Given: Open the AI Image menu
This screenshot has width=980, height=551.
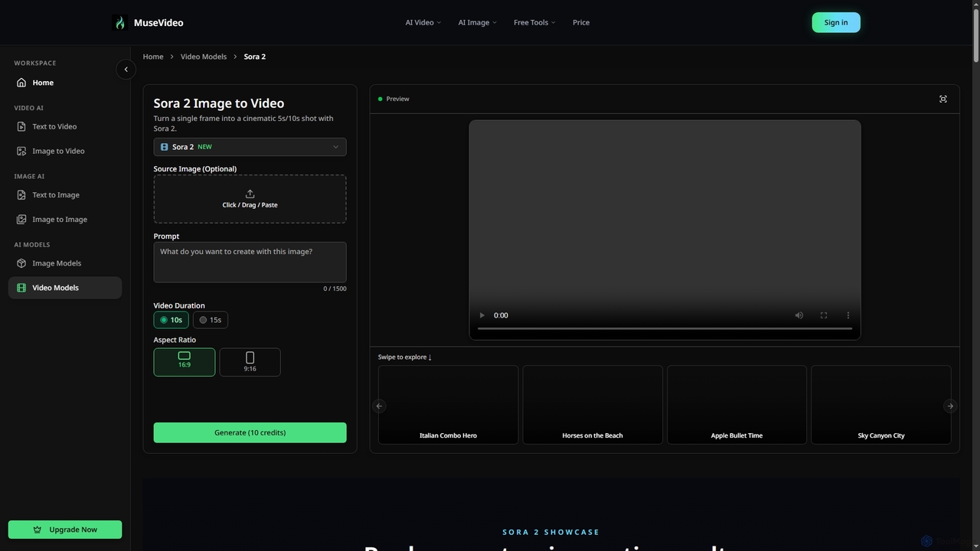Looking at the screenshot, I should tap(478, 22).
